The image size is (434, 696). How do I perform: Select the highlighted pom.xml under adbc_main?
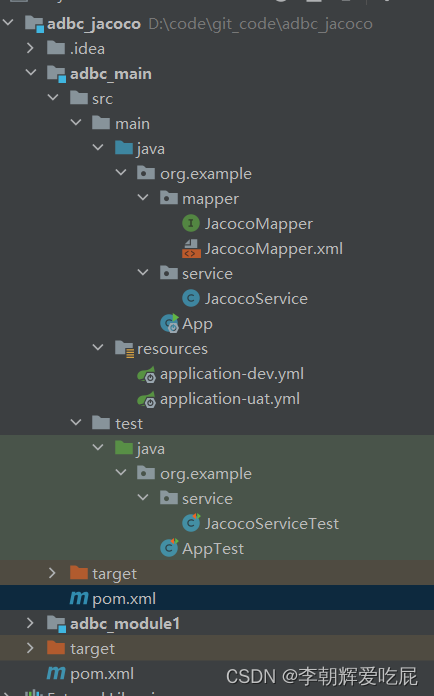pos(124,599)
